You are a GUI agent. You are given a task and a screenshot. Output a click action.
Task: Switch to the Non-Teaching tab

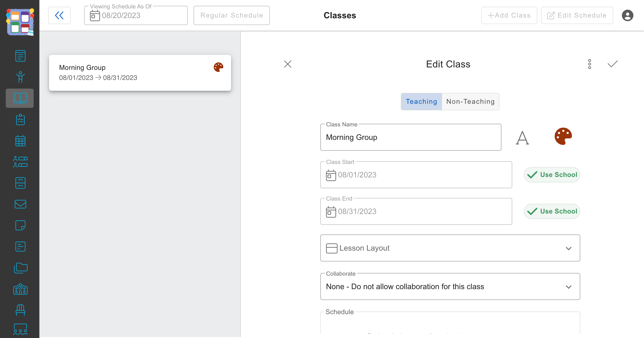pos(471,102)
